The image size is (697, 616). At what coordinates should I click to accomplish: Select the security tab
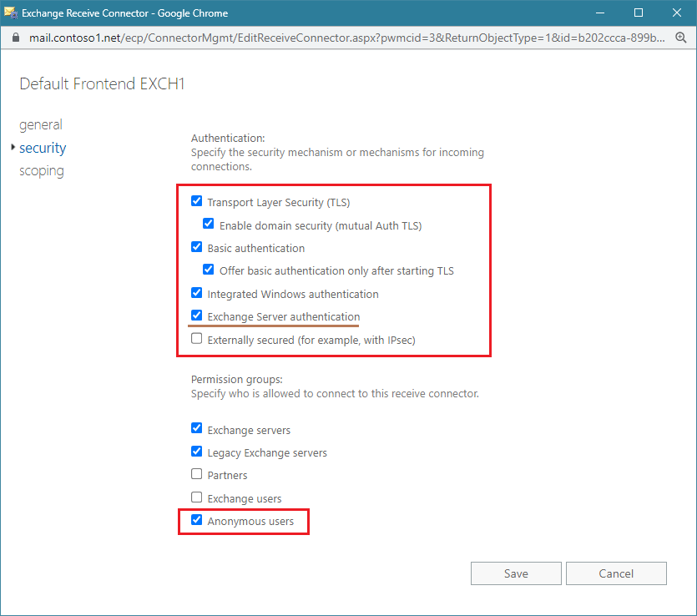tap(43, 148)
